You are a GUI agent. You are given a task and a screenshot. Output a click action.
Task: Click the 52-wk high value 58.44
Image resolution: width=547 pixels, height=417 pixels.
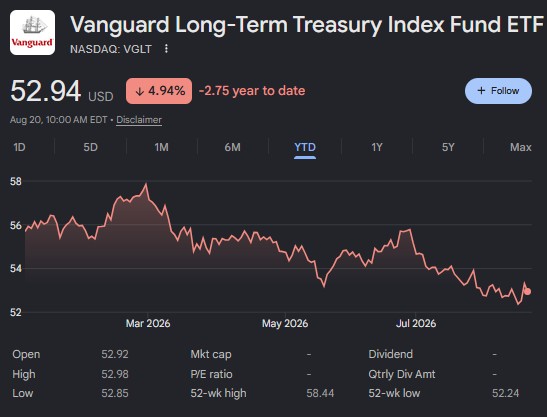pyautogui.click(x=320, y=393)
